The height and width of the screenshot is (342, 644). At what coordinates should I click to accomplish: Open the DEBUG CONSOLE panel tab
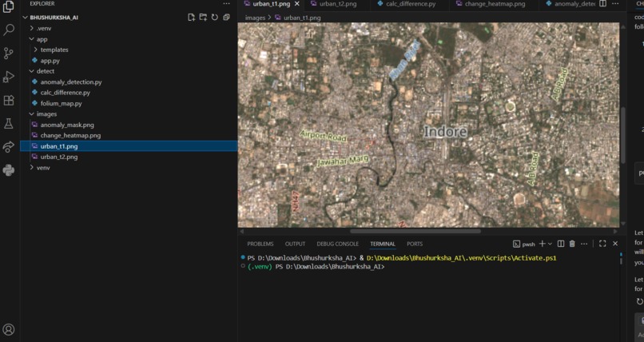(x=338, y=244)
